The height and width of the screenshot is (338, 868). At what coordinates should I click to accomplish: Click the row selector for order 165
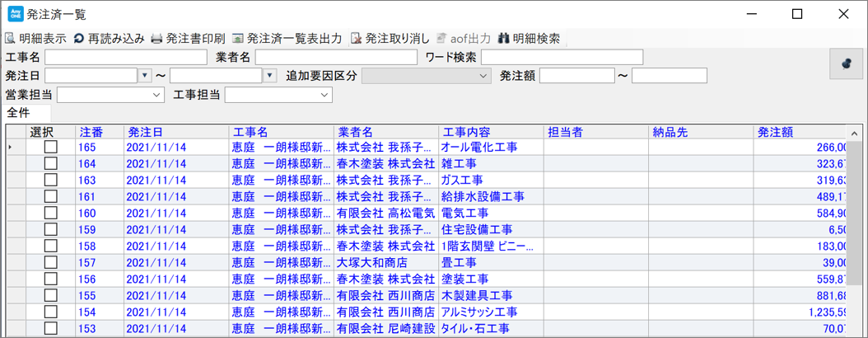click(x=16, y=148)
